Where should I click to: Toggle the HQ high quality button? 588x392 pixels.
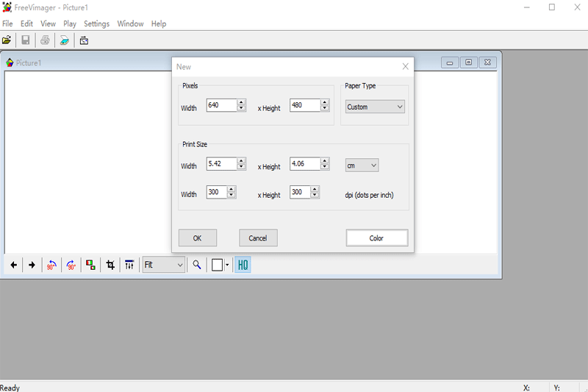(243, 265)
